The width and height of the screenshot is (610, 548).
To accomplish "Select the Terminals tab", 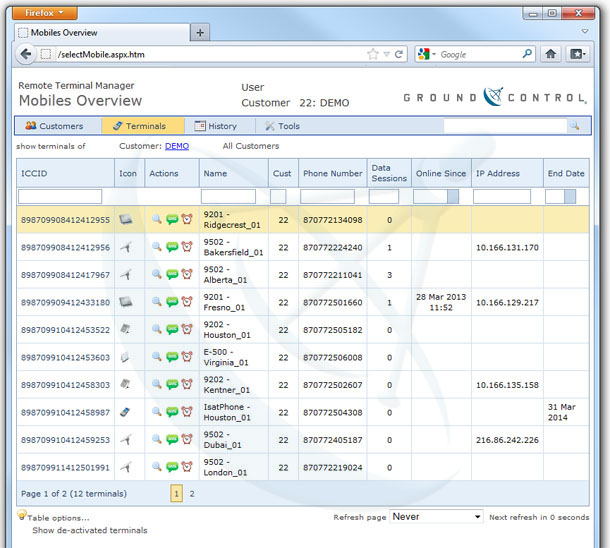I will (143, 126).
